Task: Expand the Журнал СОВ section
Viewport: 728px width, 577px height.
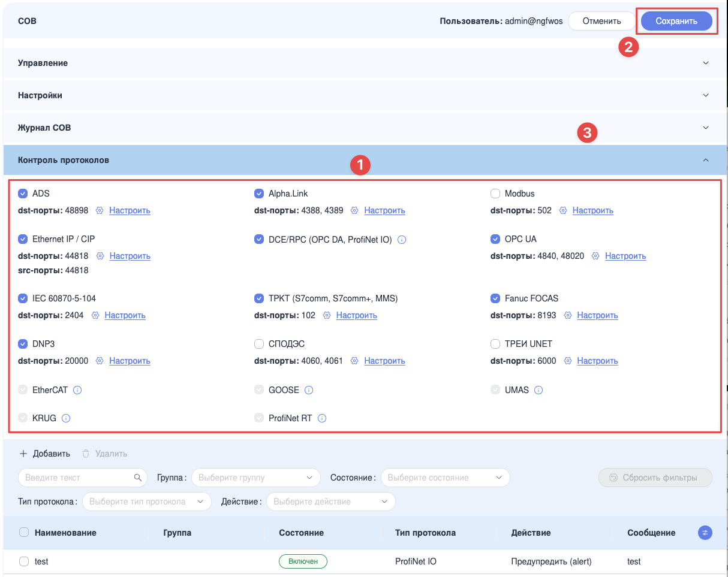Action: 365,128
